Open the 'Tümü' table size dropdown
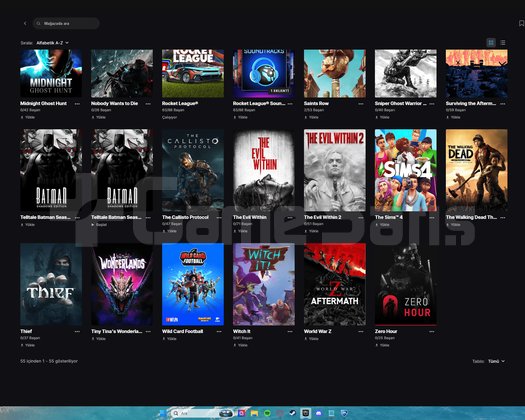525x420 pixels. (496, 361)
